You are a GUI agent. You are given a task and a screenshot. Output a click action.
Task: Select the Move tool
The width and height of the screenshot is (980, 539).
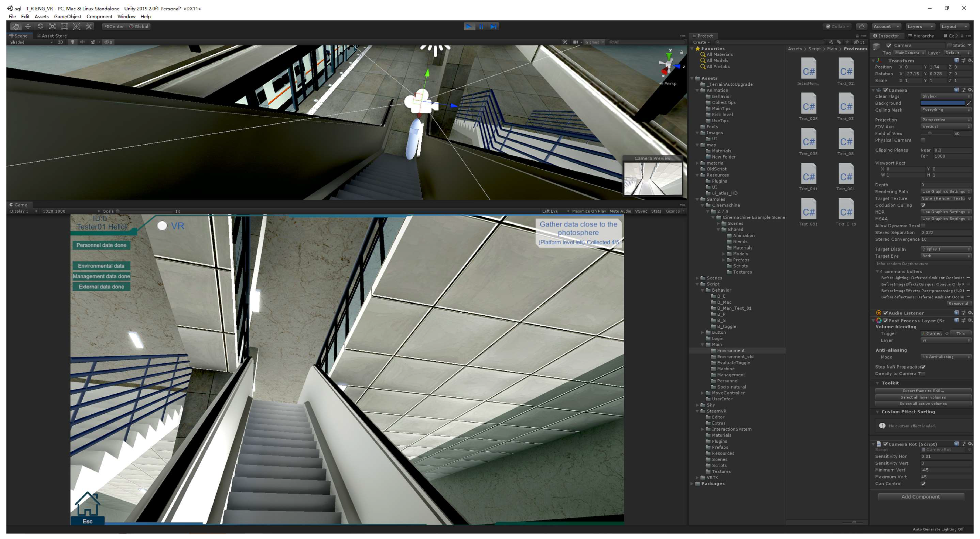[x=28, y=26]
